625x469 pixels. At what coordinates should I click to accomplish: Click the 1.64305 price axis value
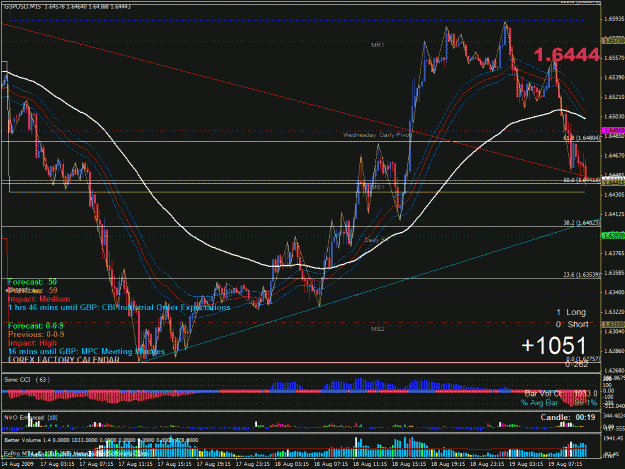pyautogui.click(x=614, y=194)
